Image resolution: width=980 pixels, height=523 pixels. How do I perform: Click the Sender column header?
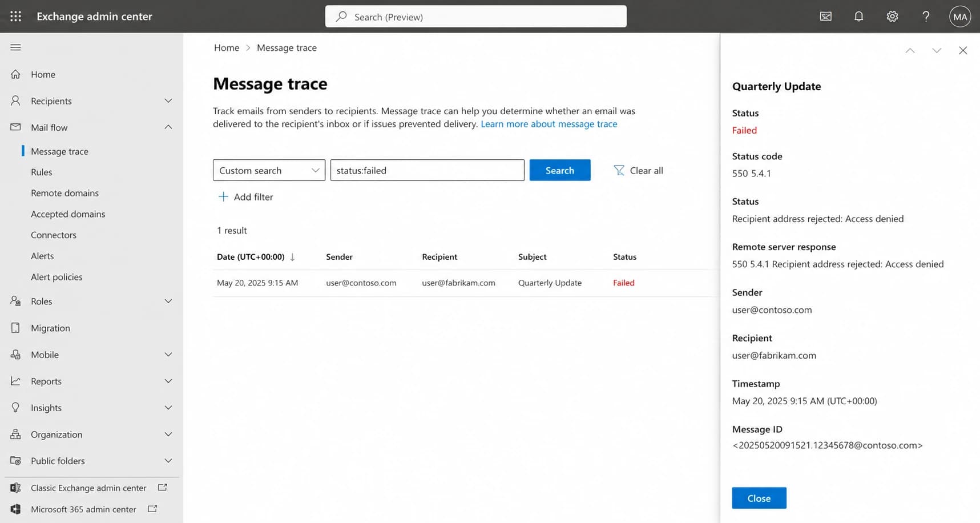point(339,257)
